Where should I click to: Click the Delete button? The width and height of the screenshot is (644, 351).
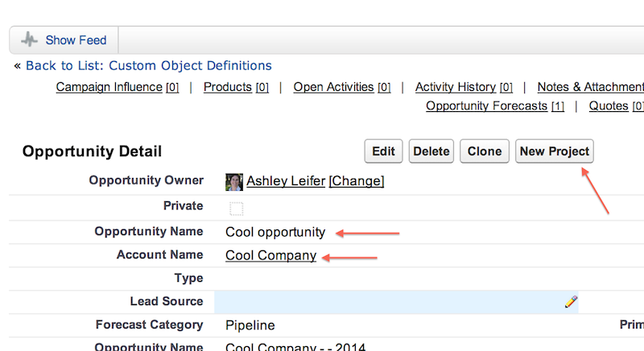(x=431, y=151)
